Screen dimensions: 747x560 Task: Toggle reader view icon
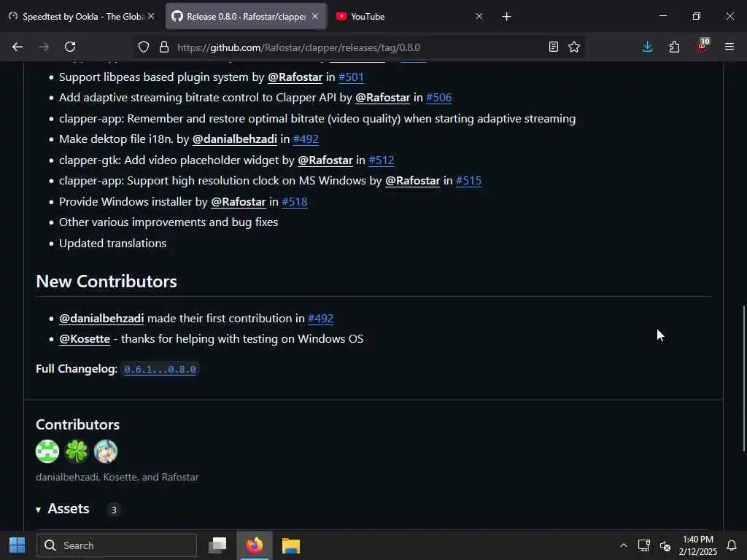[553, 47]
